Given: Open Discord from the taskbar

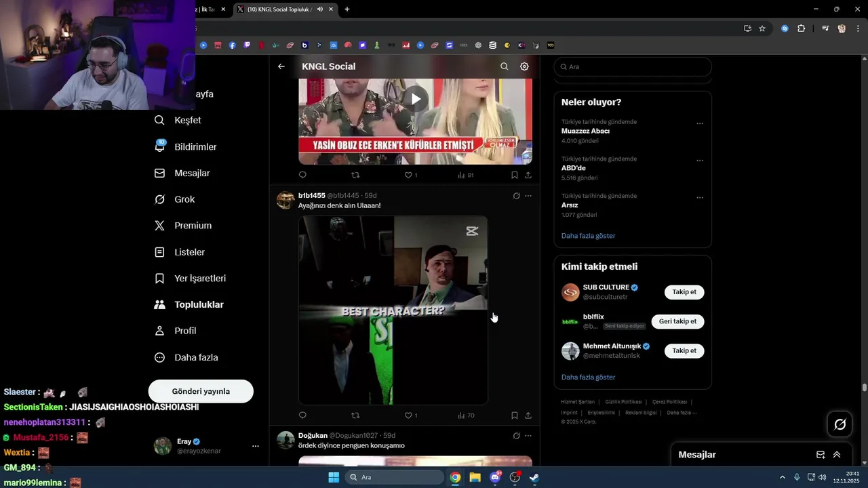Looking at the screenshot, I should coord(495,477).
